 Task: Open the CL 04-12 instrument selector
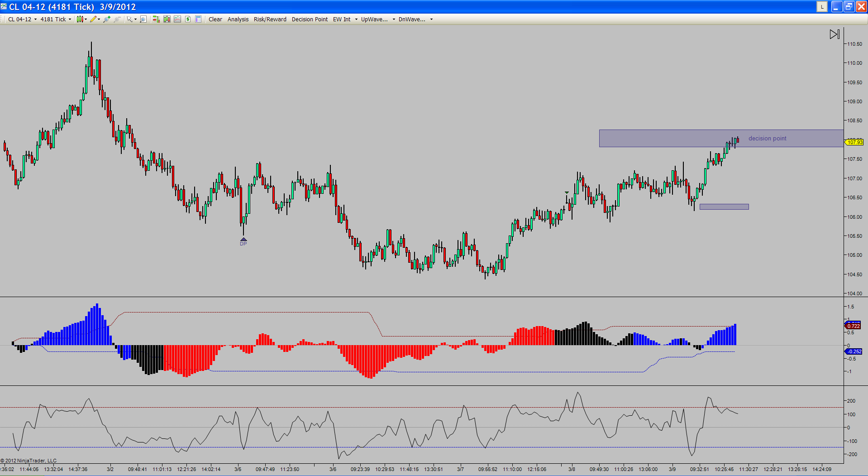point(22,19)
